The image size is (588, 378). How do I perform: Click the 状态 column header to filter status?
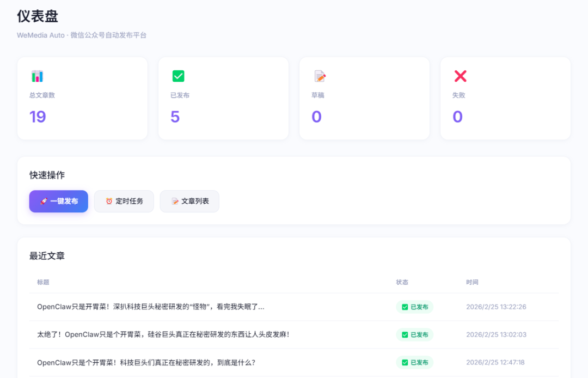point(402,282)
